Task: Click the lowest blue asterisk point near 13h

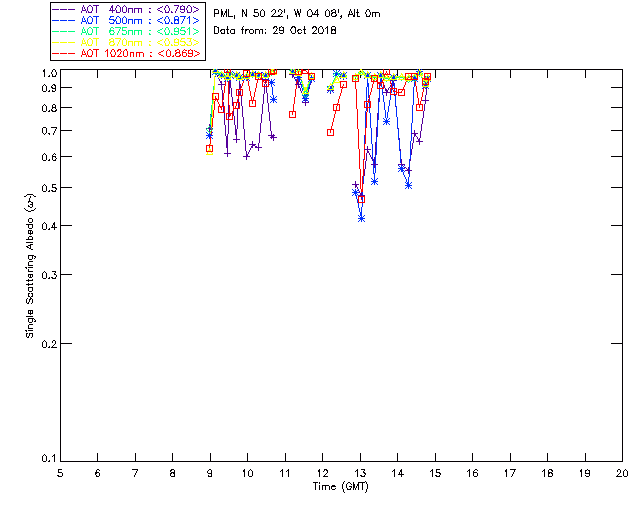Action: pos(361,219)
